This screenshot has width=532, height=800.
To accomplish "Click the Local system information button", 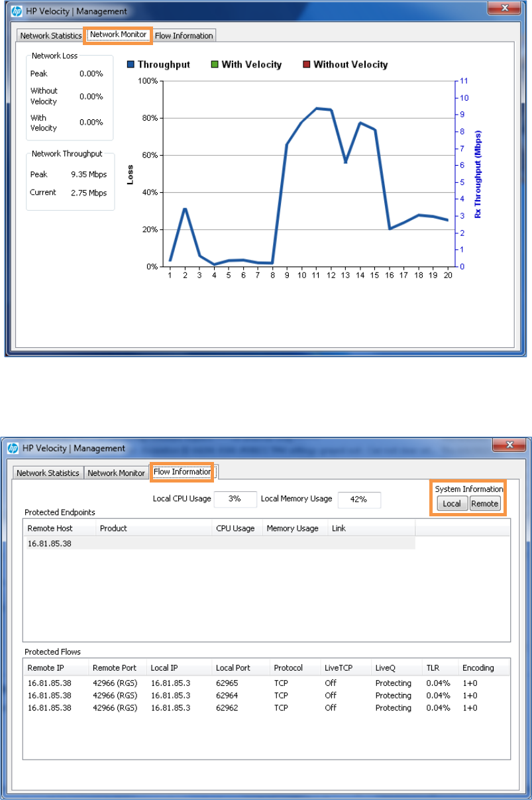I will click(452, 504).
